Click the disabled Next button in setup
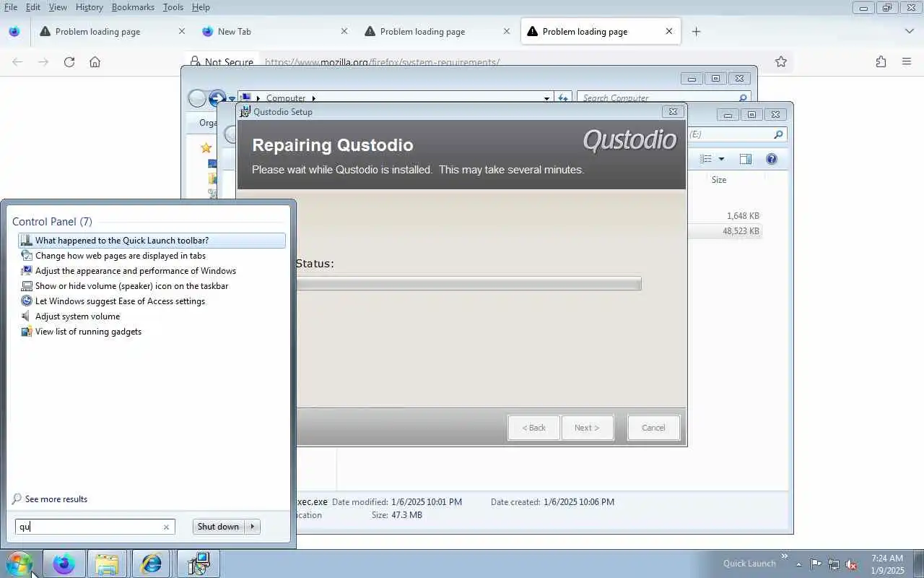Viewport: 924px width, 578px height. point(587,428)
